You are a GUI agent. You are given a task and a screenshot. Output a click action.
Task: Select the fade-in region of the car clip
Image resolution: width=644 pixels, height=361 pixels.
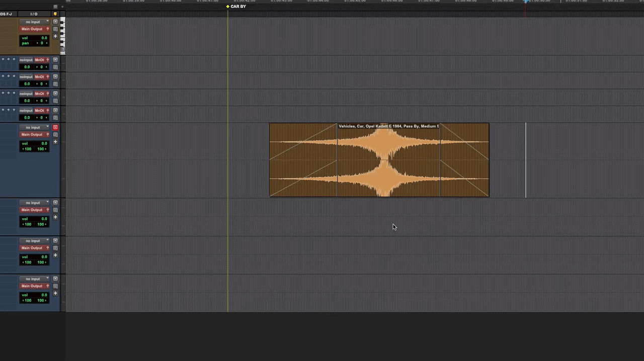point(303,160)
